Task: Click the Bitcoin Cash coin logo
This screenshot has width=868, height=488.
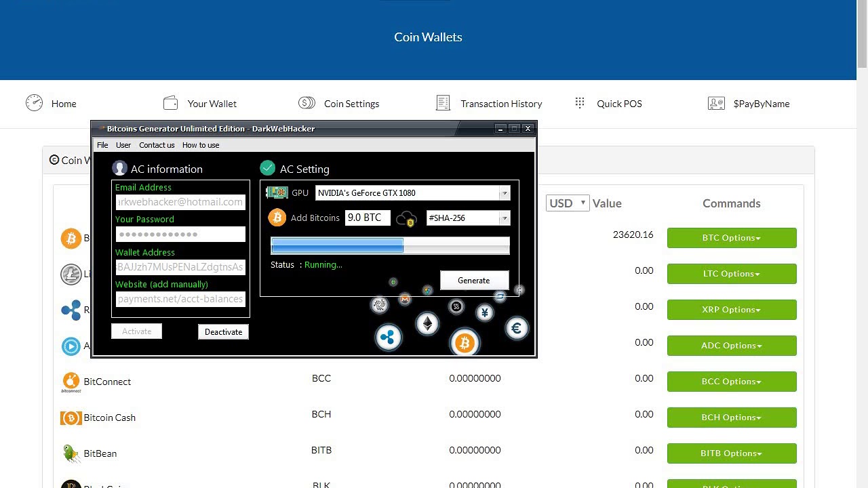Action: pos(71,418)
